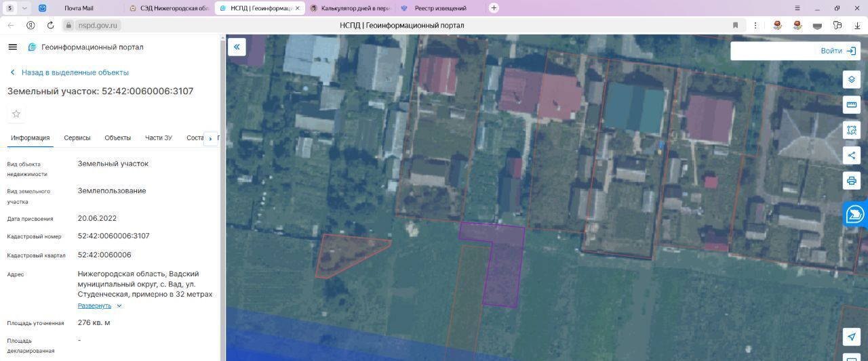
Task: Open a new browser tab with plus
Action: (x=494, y=8)
